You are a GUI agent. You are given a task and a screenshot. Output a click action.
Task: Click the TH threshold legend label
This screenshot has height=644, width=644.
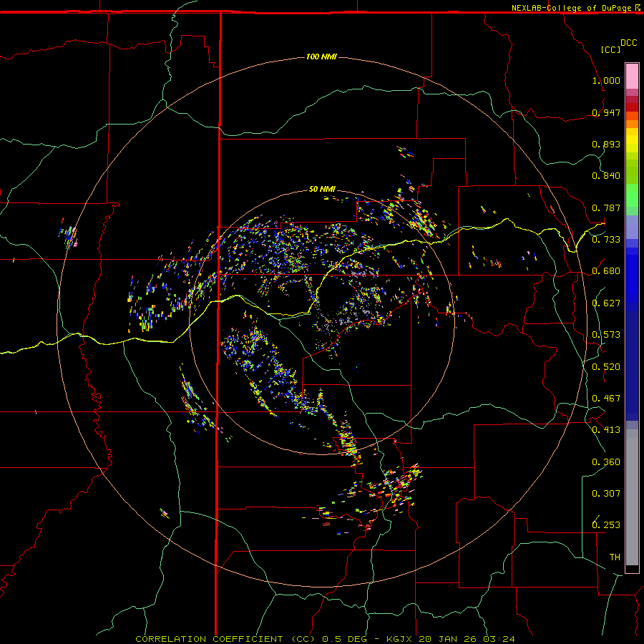coord(615,557)
